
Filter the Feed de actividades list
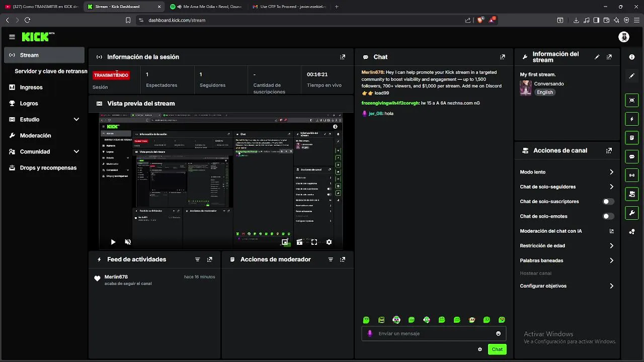tap(197, 259)
